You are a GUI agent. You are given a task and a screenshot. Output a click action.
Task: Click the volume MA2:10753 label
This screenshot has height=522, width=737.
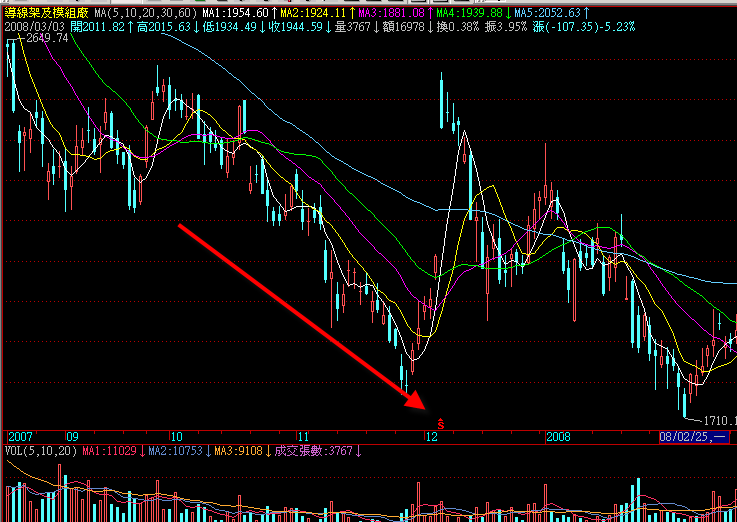tap(178, 451)
